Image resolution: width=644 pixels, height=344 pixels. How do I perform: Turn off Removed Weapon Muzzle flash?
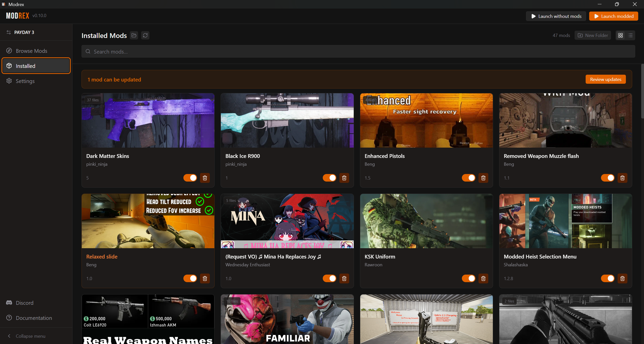point(608,178)
